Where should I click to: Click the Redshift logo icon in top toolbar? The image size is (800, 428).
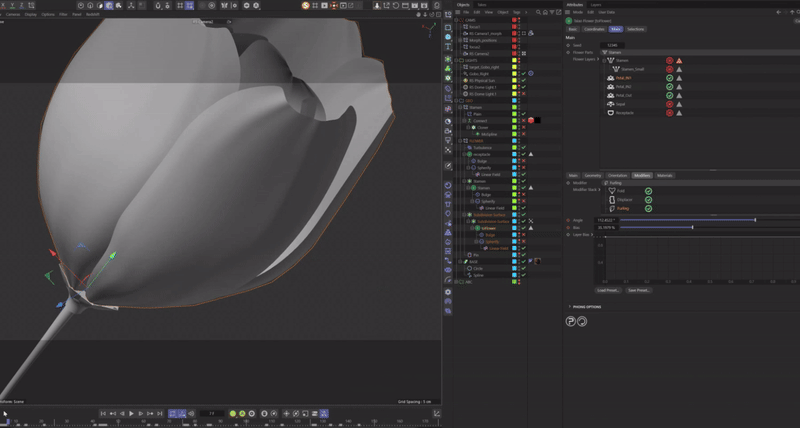click(306, 6)
